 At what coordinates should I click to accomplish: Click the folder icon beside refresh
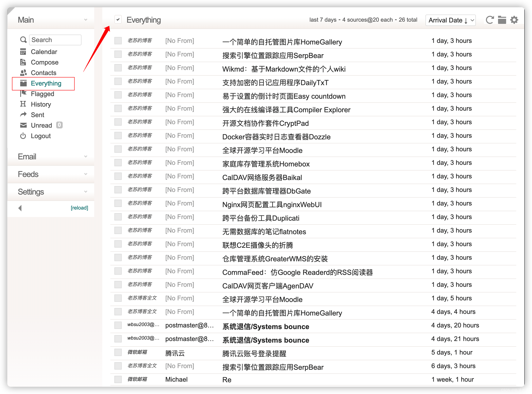pos(502,20)
